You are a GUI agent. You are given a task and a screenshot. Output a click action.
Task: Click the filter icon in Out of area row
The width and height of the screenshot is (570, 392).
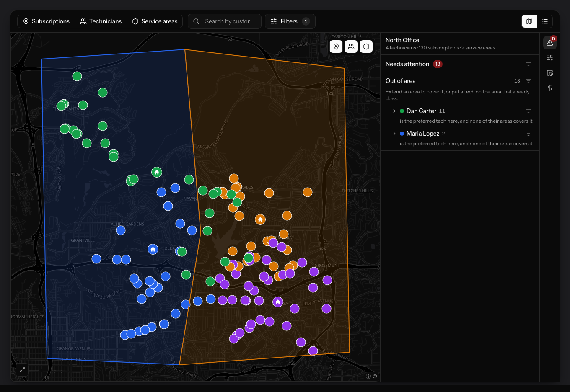(529, 81)
